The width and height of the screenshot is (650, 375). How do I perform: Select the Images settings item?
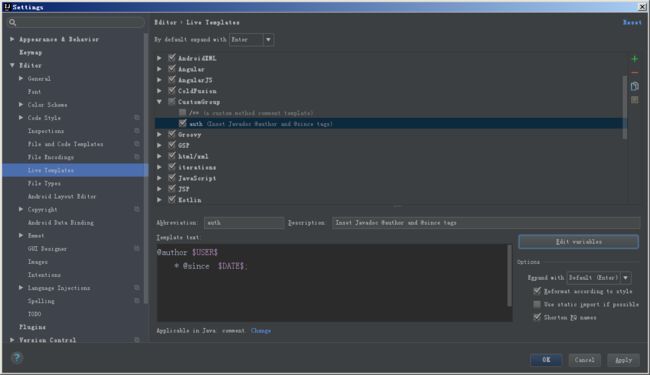(x=38, y=262)
